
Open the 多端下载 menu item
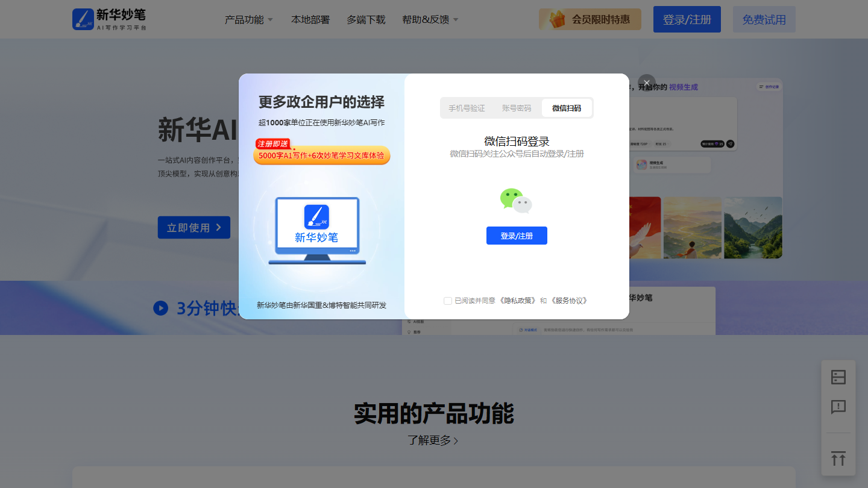366,19
